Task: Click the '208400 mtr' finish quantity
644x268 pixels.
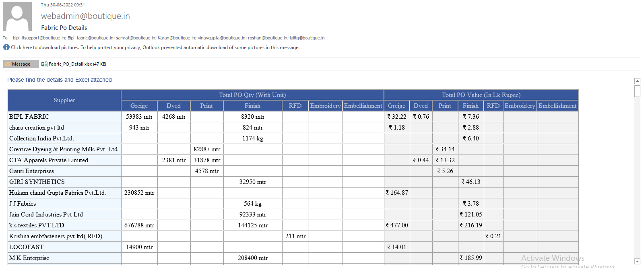Action: [253, 258]
